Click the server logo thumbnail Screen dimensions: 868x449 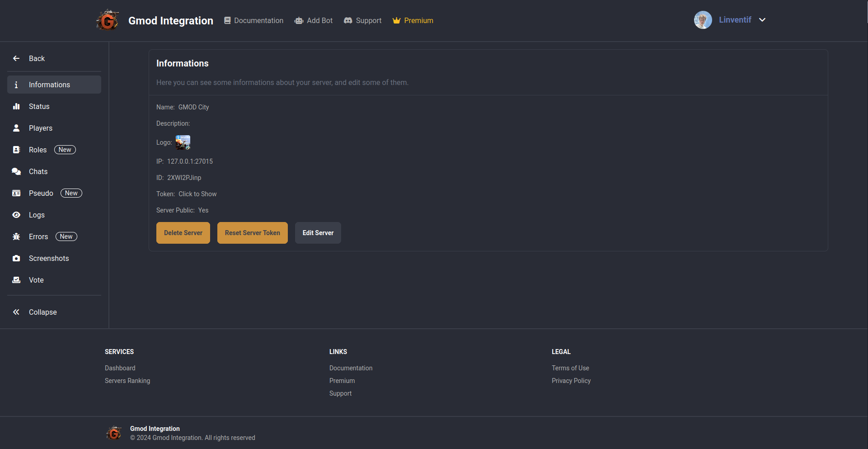tap(183, 142)
